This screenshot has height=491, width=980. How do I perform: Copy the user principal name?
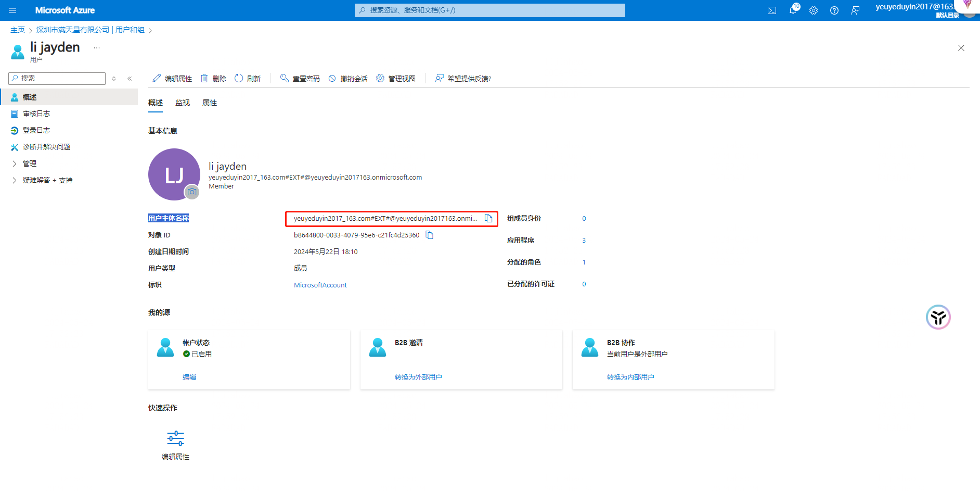[488, 218]
